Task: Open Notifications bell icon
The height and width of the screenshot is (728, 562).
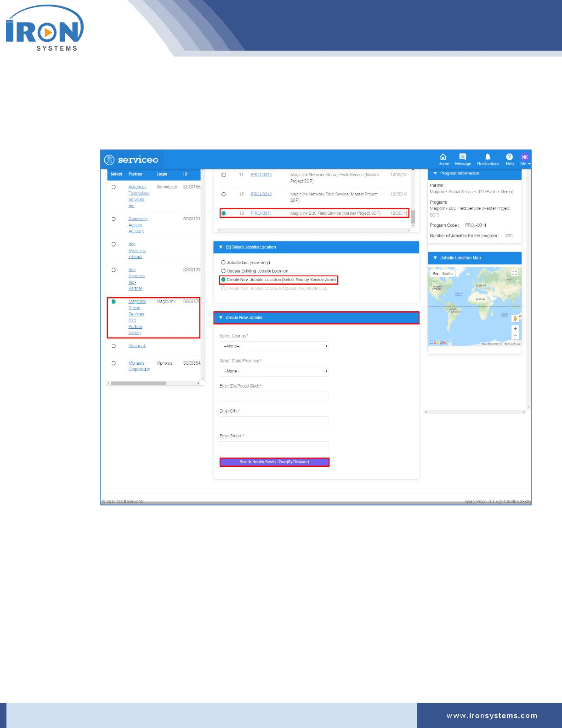Action: tap(488, 157)
